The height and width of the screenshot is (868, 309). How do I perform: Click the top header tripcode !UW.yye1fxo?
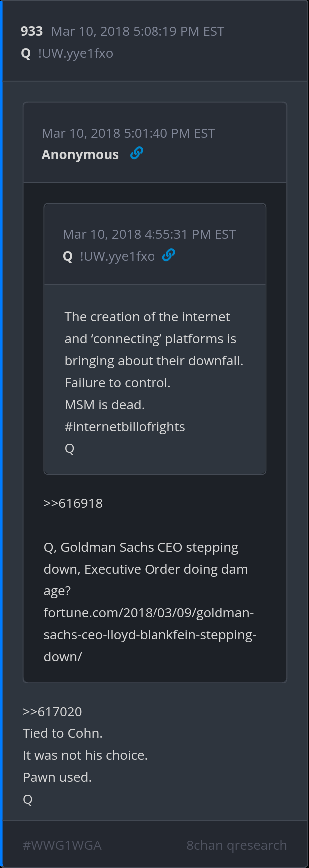76,53
